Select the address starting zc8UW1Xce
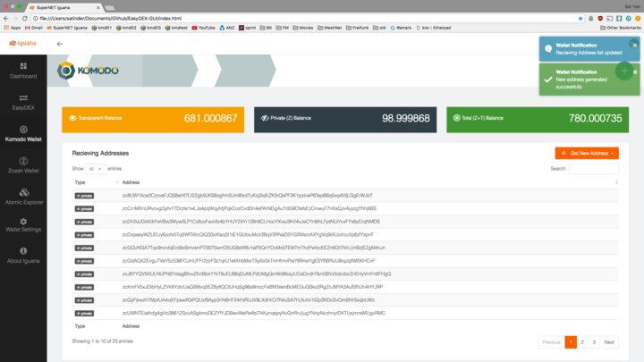This screenshot has width=644, height=362. point(247,196)
